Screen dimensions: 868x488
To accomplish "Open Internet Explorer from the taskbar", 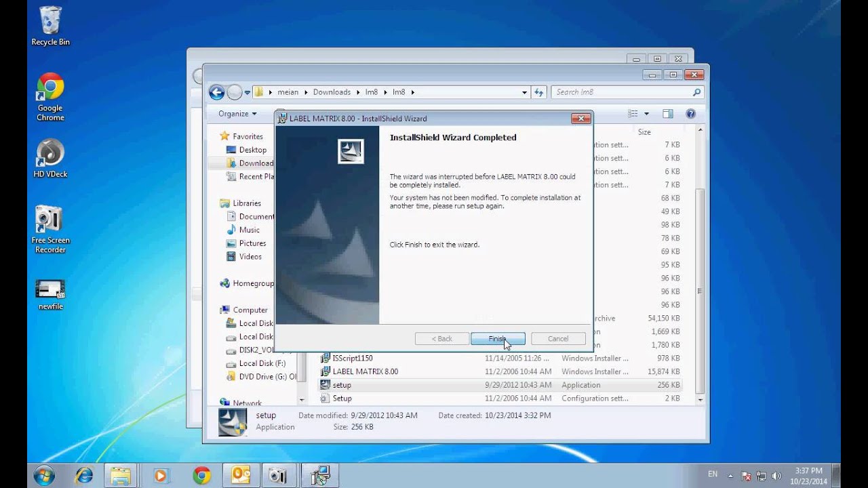I will point(84,476).
